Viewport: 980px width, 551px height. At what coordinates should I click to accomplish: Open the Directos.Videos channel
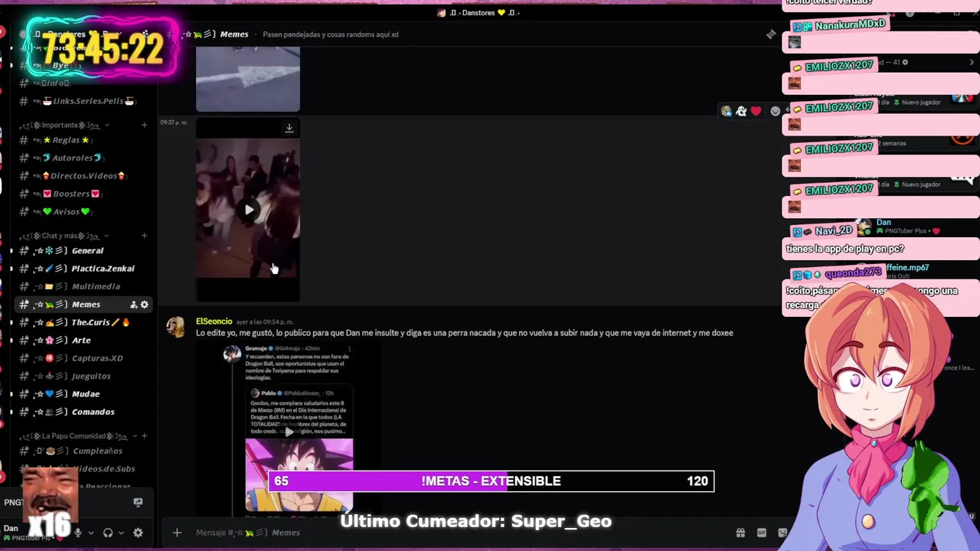(x=84, y=176)
